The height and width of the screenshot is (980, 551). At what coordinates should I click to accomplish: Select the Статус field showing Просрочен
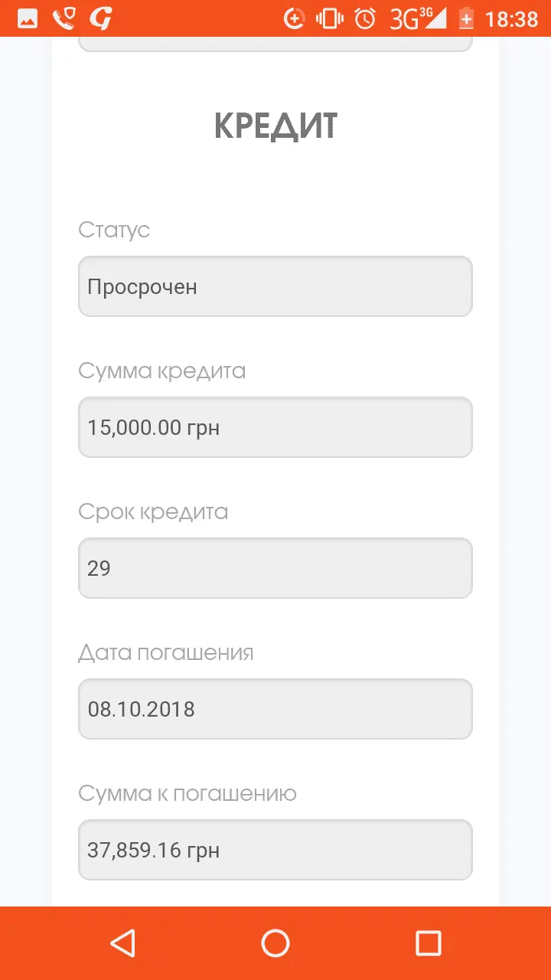coord(275,286)
